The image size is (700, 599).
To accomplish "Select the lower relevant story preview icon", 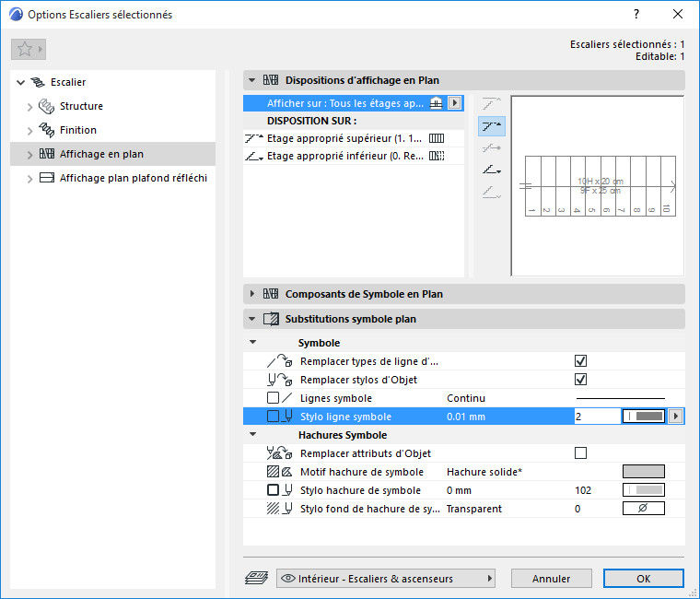I will coord(492,170).
